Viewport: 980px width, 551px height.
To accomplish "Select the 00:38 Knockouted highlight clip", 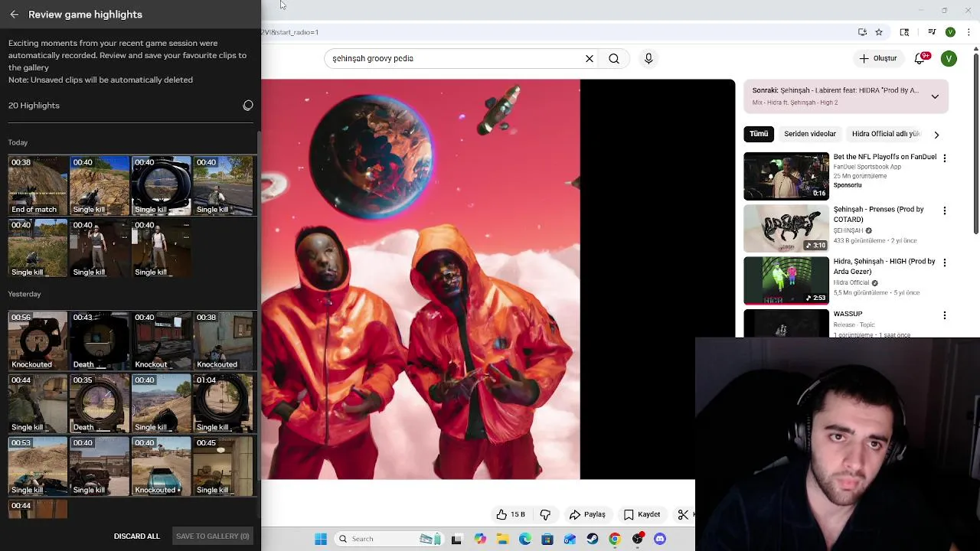I will [x=223, y=341].
